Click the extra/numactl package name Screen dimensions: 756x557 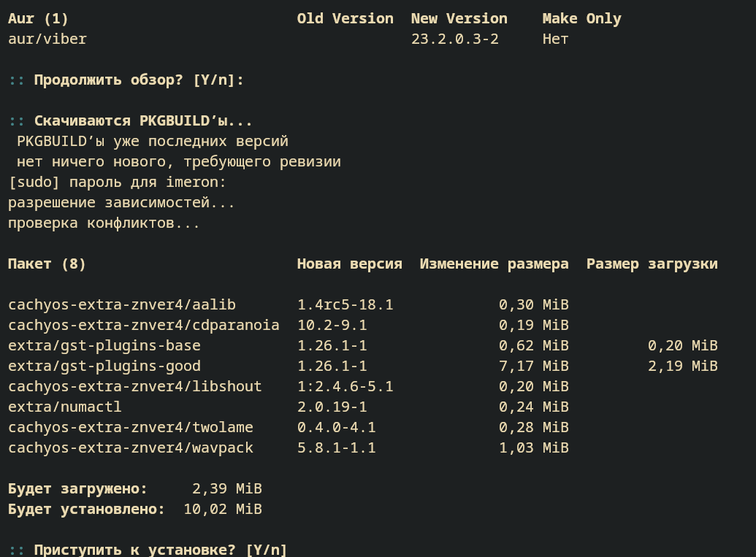[x=64, y=407]
